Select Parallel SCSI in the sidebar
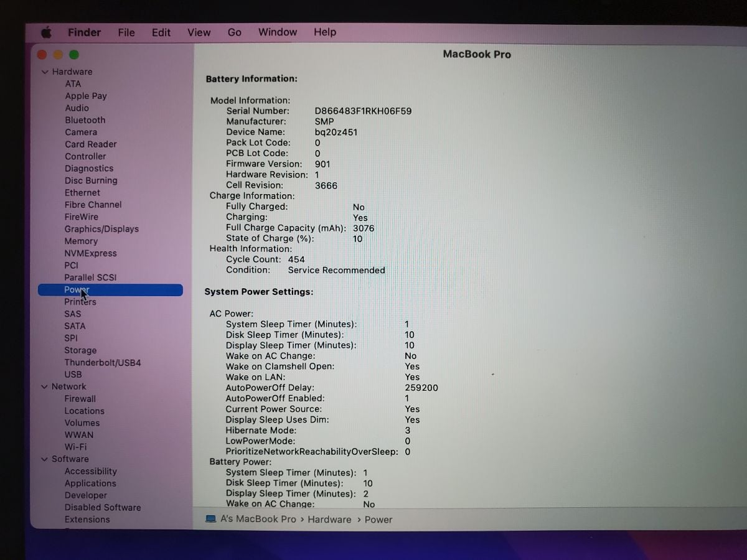The image size is (747, 560). point(90,278)
